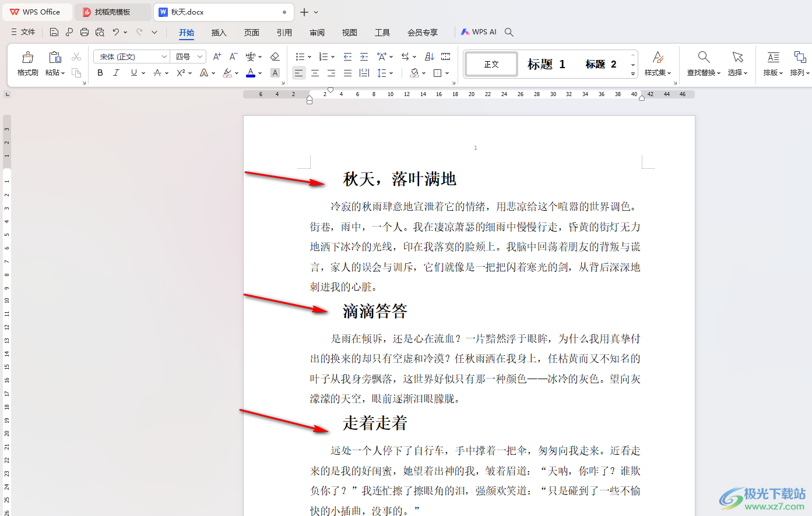Apply the 标题 1 heading style
Screen dimensions: 812x516
click(546, 64)
